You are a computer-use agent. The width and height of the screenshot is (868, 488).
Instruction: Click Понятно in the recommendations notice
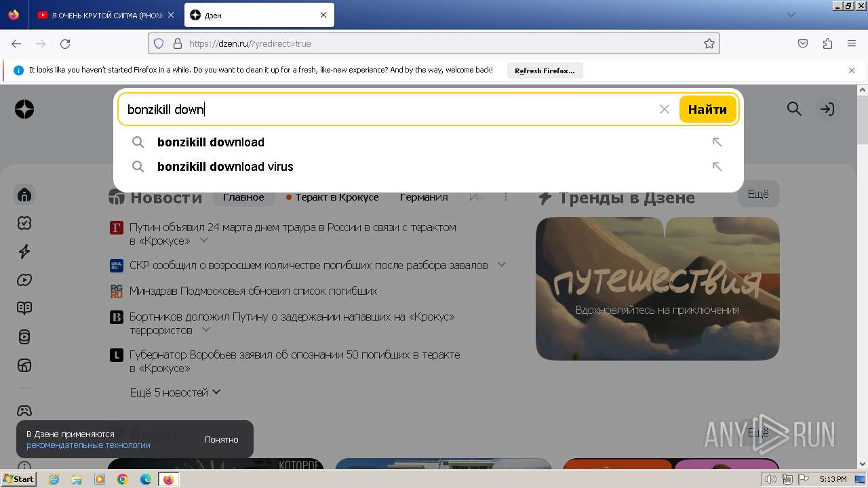(x=222, y=439)
